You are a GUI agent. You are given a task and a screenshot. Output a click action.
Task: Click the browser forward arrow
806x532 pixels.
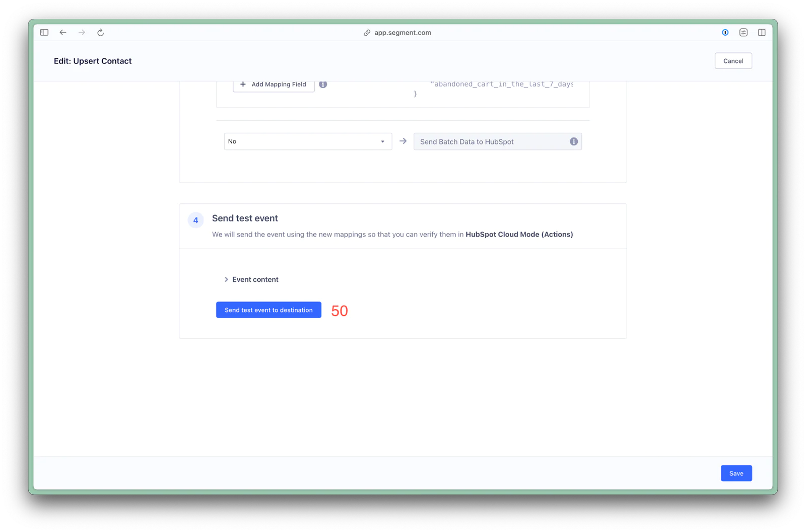click(82, 33)
